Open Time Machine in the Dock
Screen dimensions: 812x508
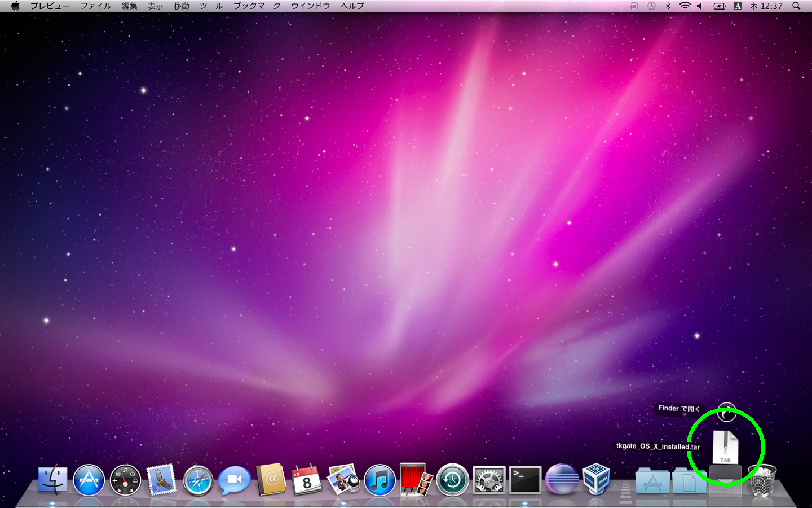452,480
